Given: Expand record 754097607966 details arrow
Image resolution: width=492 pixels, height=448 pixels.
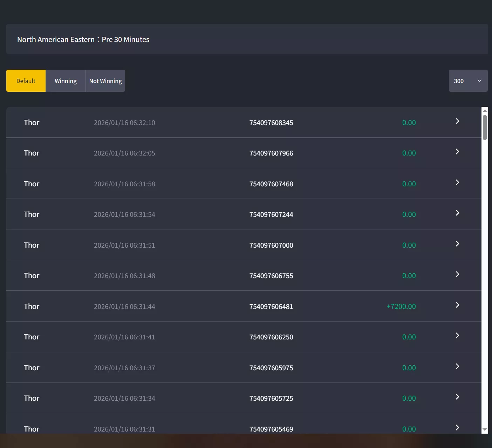Looking at the screenshot, I should (x=457, y=152).
